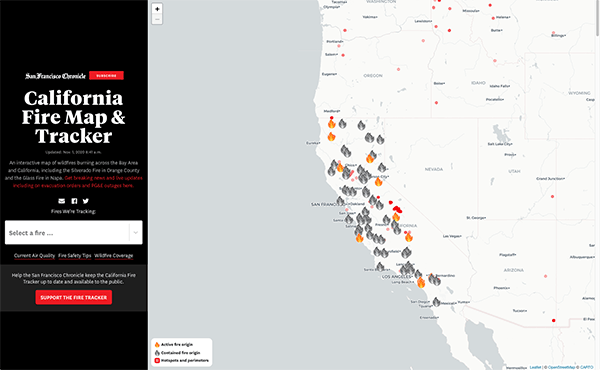Viewport: 600px width, 370px height.
Task: Click the 'Select a fire' field
Action: click(x=73, y=232)
